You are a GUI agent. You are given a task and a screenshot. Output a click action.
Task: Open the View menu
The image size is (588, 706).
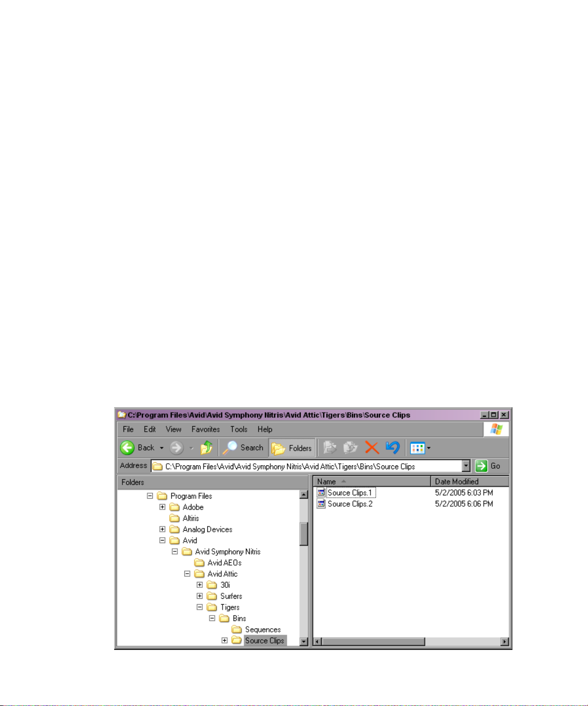pos(174,429)
